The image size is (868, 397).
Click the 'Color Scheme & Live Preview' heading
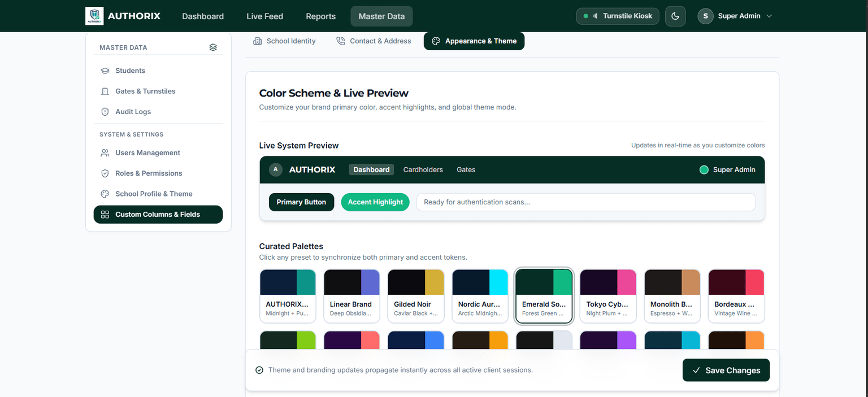[334, 93]
